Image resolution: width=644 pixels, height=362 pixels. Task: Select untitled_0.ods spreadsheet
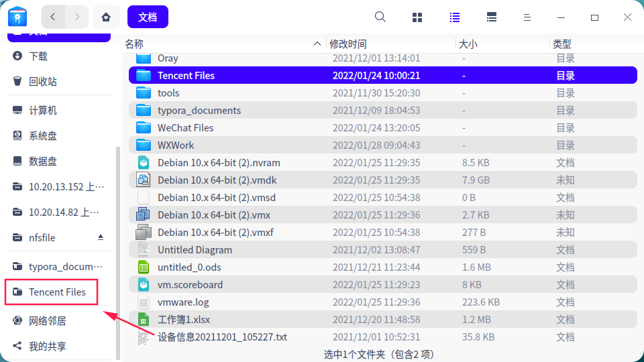pyautogui.click(x=383, y=267)
